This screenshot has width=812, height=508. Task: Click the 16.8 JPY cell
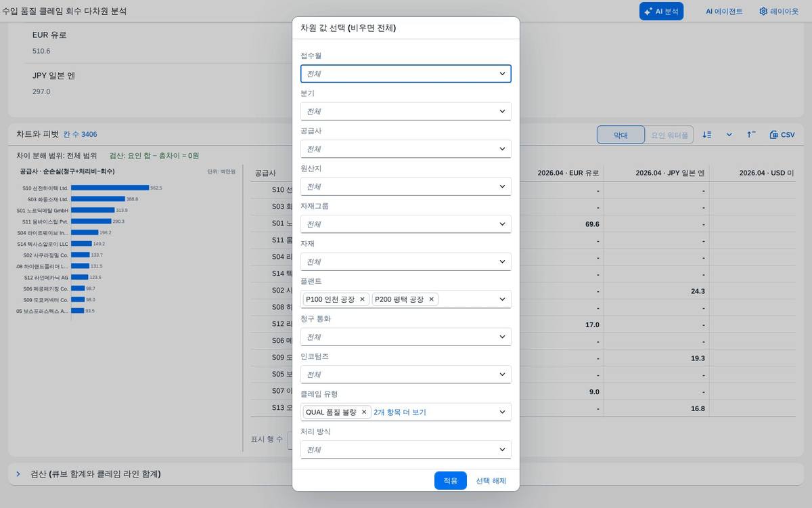[698, 408]
